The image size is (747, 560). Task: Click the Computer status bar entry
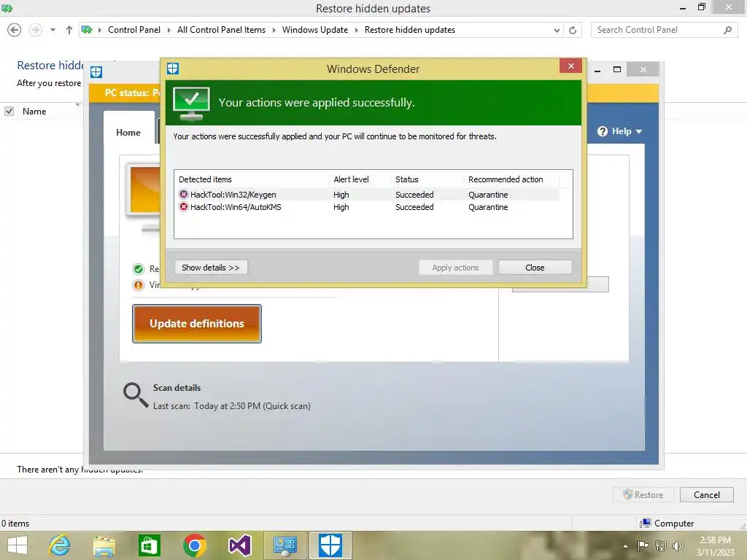[667, 524]
